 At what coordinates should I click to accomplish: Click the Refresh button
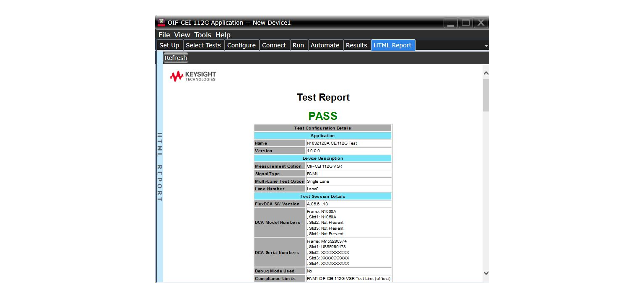176,58
